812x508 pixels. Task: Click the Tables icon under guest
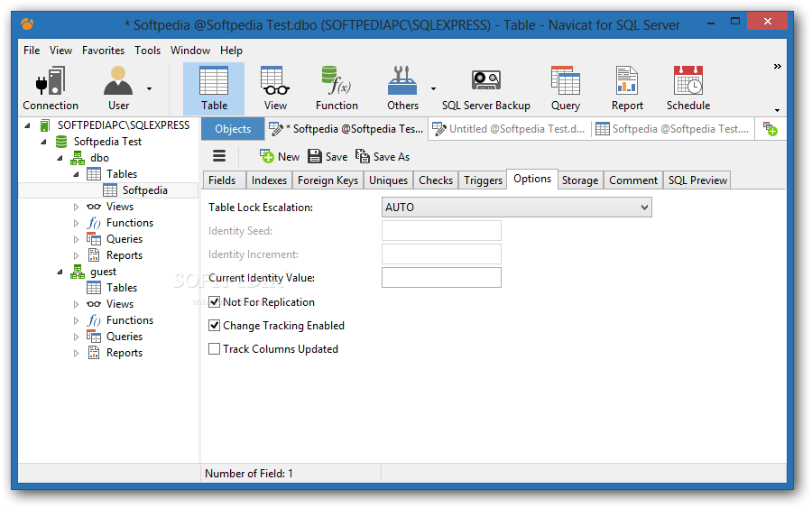point(94,288)
